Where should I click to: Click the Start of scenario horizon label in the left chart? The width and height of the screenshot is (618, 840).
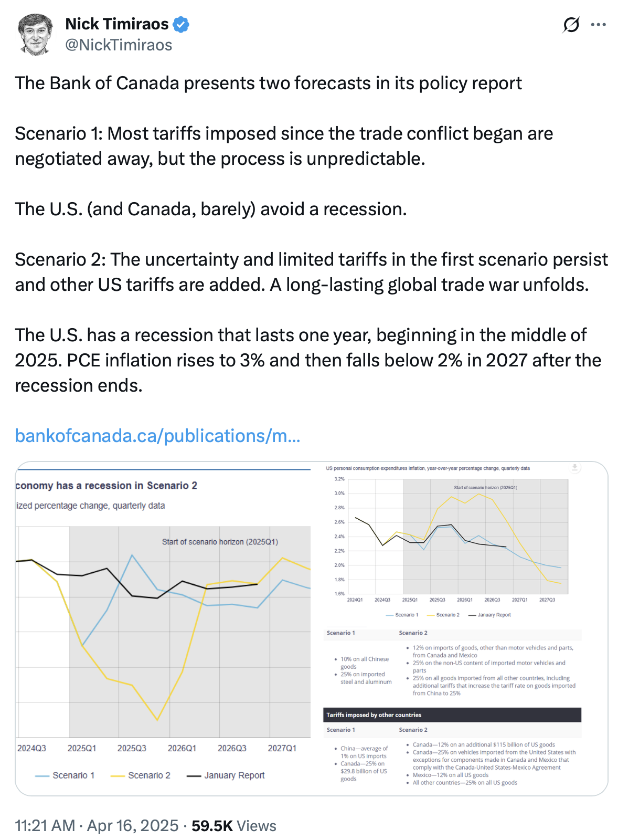pos(220,542)
